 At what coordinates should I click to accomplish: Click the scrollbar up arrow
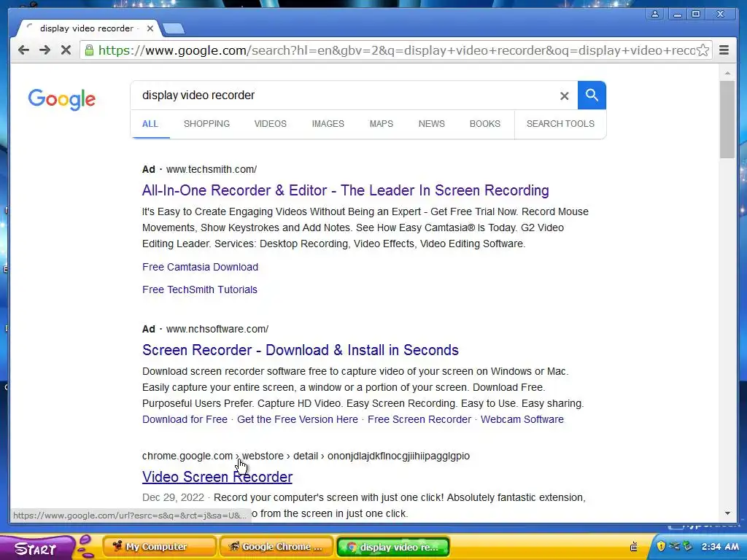pos(727,73)
